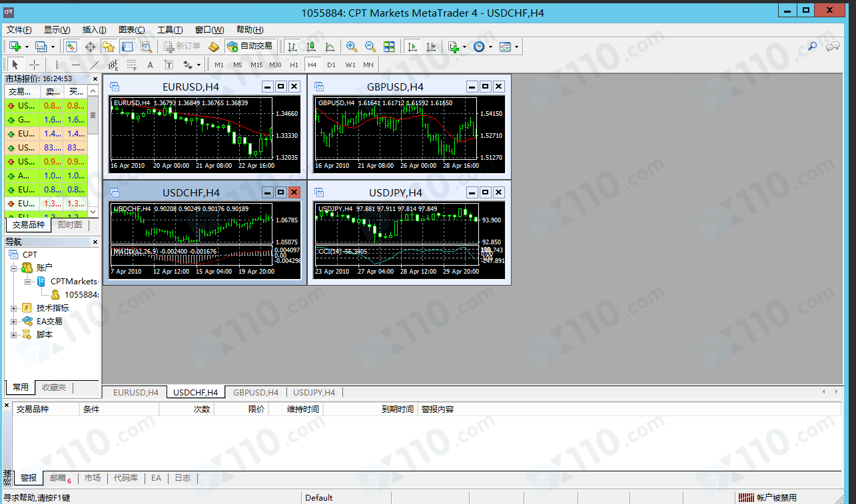This screenshot has height=504, width=856.
Task: Click the Market Watch vertical scrollbar thumb
Action: tap(93, 115)
